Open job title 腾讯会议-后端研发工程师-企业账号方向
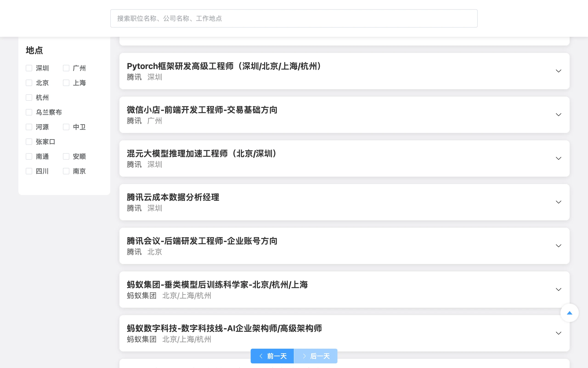Image resolution: width=588 pixels, height=368 pixels. click(202, 241)
